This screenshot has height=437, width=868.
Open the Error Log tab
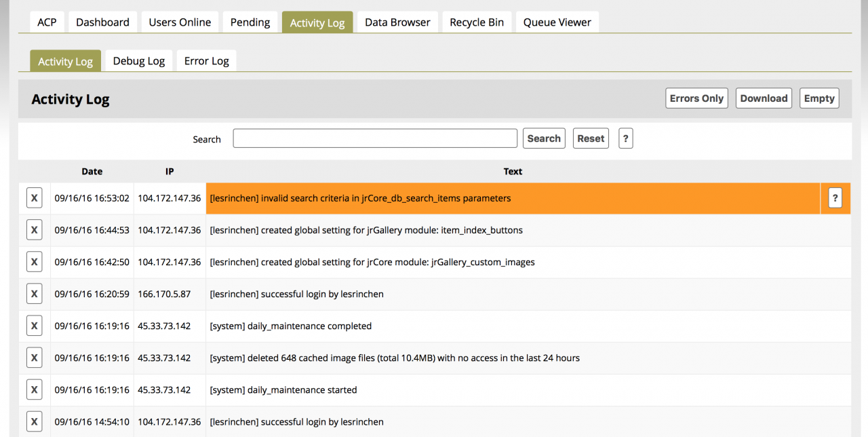click(206, 61)
